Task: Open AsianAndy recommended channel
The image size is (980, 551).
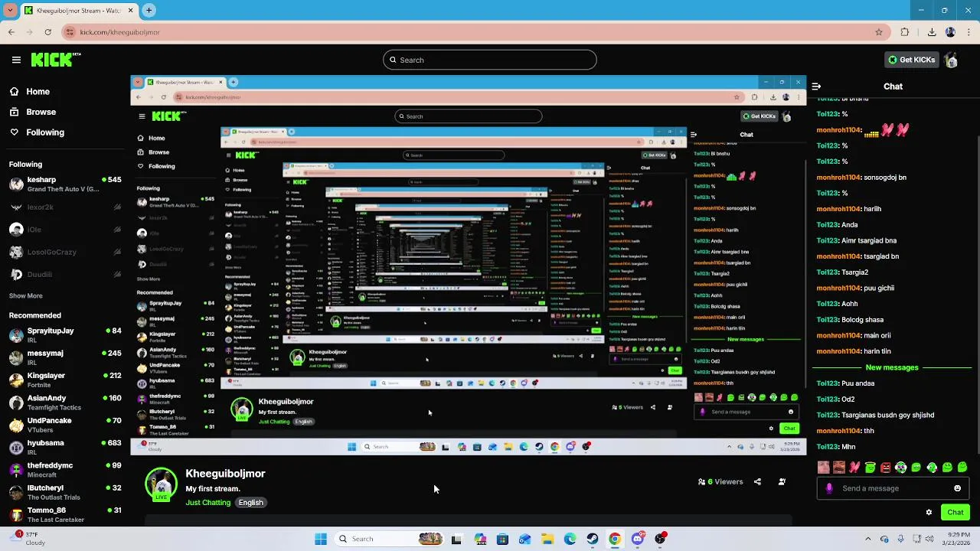Action: tap(64, 403)
